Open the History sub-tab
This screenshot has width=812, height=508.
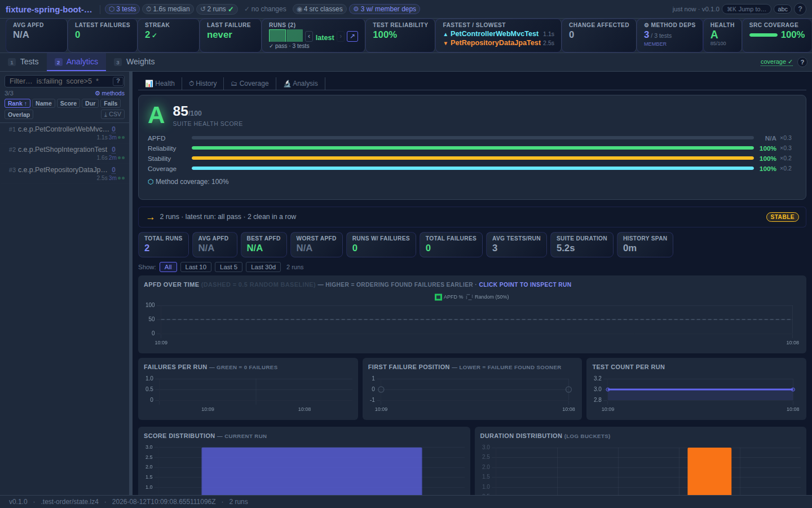(x=203, y=84)
